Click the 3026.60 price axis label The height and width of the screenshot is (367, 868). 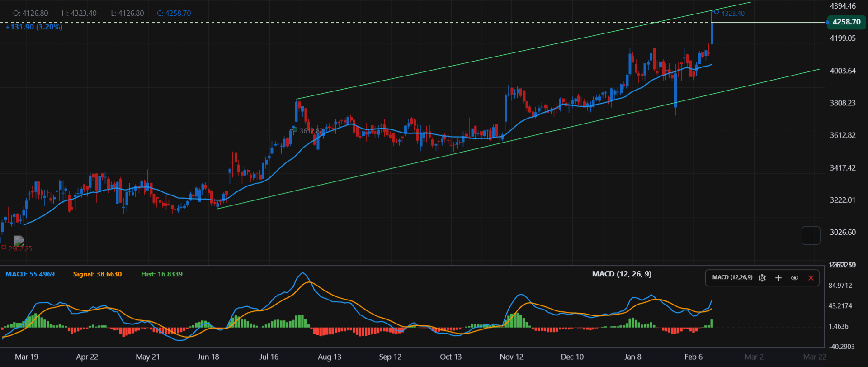[843, 232]
